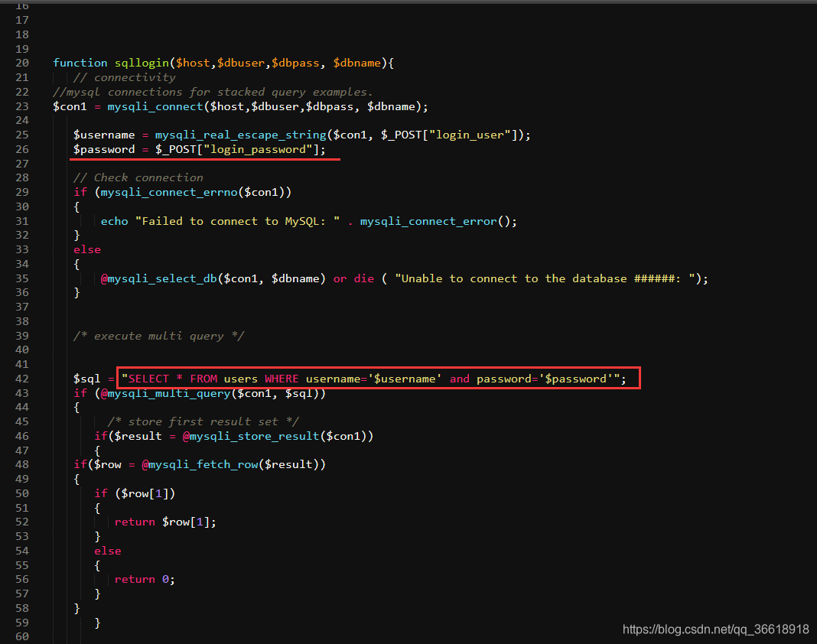Click 'return $row[1];' statement
This screenshot has height=644, width=817.
[x=165, y=522]
